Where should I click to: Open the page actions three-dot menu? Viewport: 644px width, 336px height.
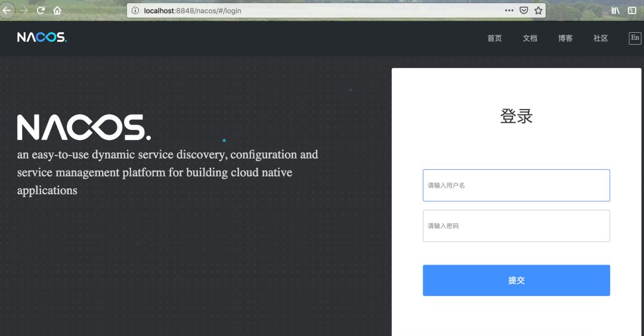pos(509,10)
